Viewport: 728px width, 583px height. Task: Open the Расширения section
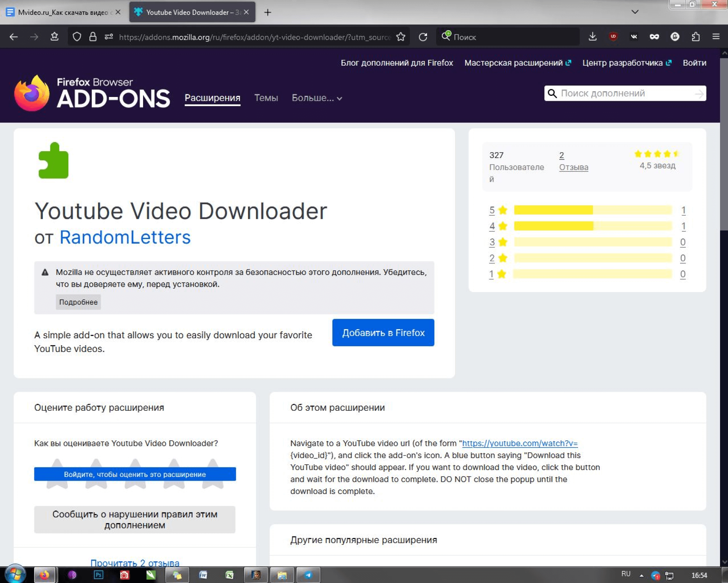213,98
